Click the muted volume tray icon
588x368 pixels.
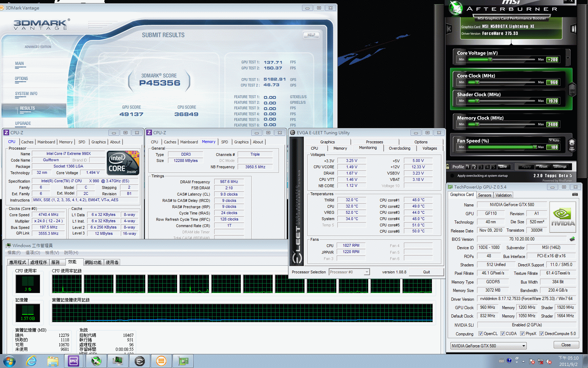pyautogui.click(x=549, y=361)
